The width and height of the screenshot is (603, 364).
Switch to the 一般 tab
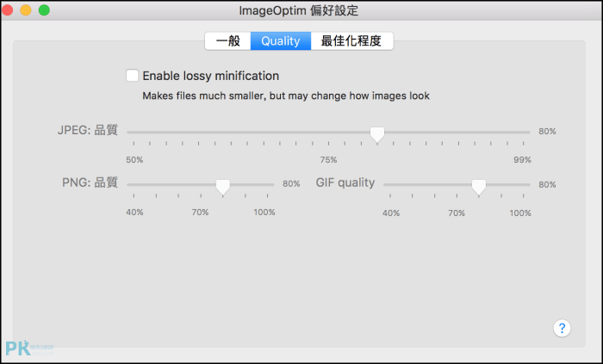[x=227, y=41]
